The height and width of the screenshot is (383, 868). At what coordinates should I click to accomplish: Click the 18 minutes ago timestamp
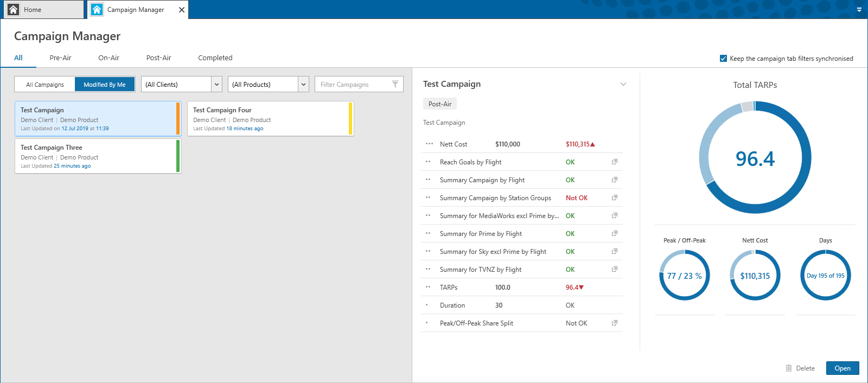245,129
